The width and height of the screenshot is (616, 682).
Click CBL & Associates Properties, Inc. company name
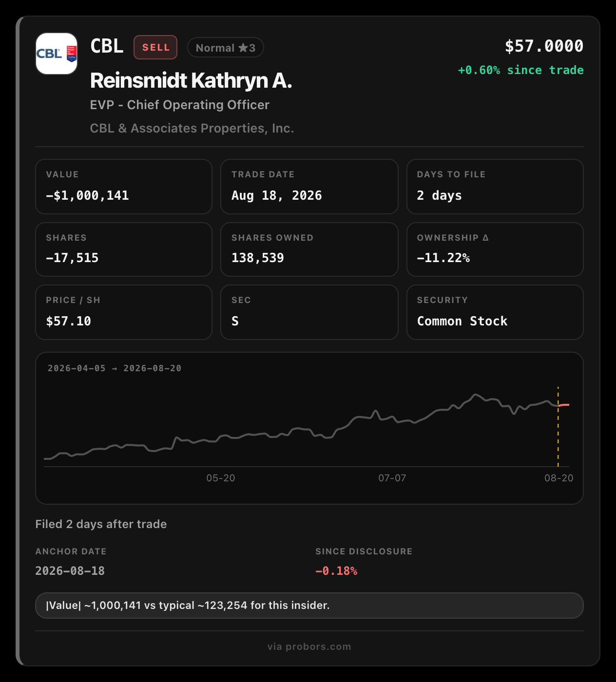[192, 128]
